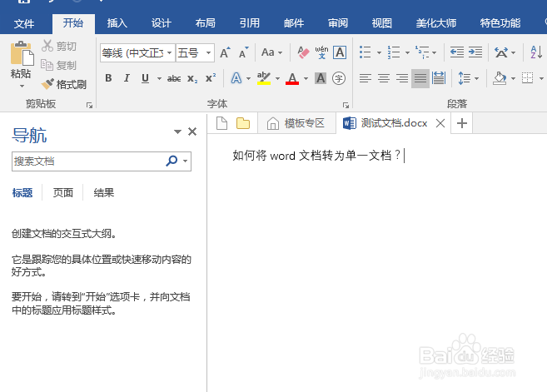
Task: Open highlight color dropdown arrow
Action: click(278, 78)
